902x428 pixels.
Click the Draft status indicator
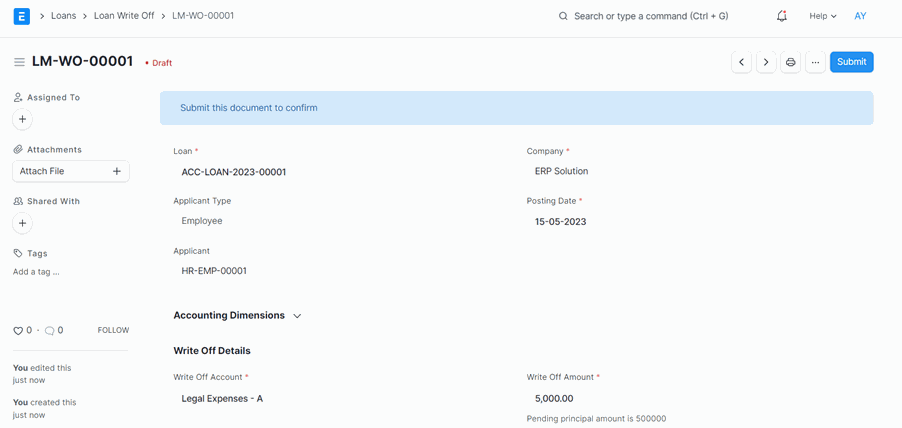(158, 63)
